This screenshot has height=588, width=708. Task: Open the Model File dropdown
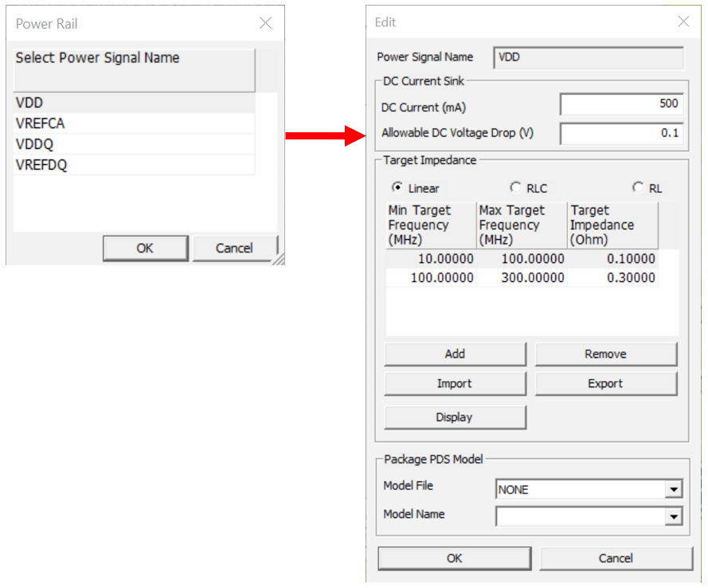(x=674, y=489)
